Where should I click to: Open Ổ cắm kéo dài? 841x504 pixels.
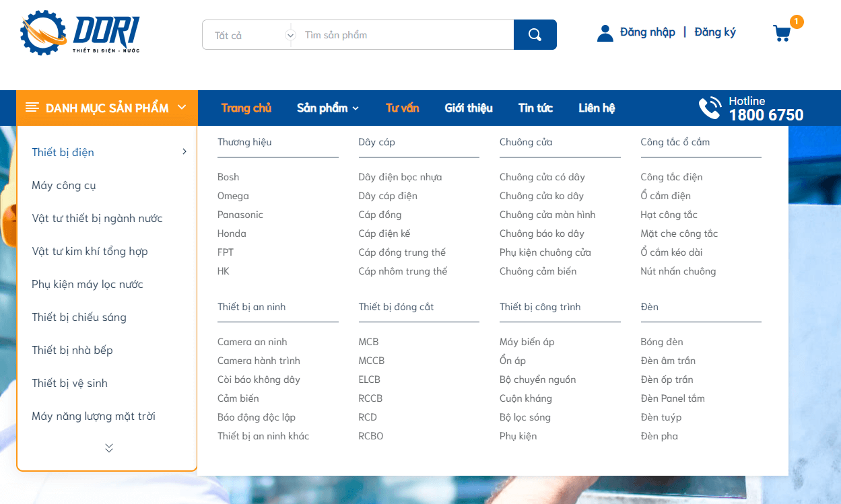671,252
